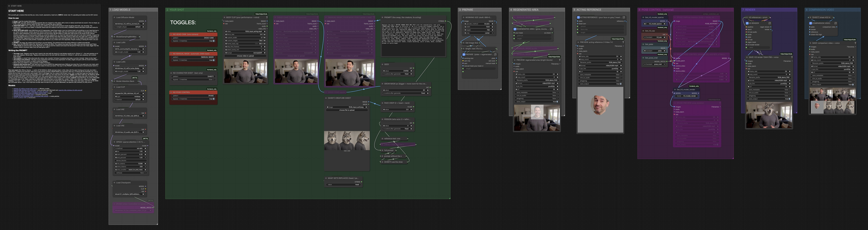The image size is (868, 230).
Task: Toggle bypass switch in NO HEAD-CAM node
Action: pos(214,41)
